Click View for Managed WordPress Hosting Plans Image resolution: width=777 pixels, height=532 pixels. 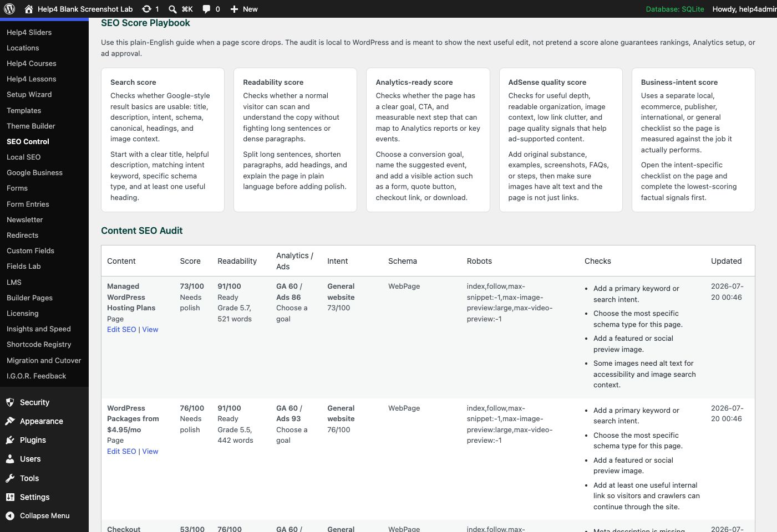tap(150, 329)
